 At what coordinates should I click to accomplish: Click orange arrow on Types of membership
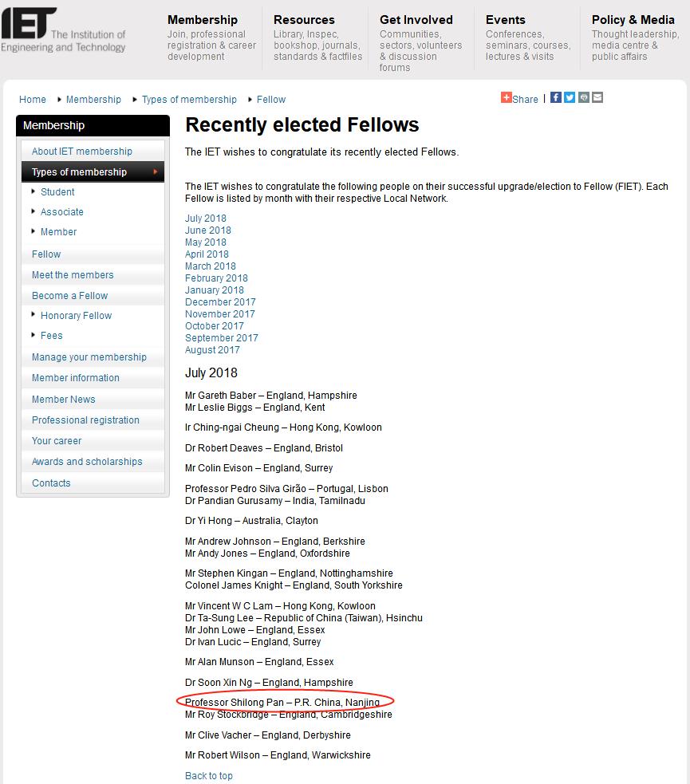click(156, 171)
